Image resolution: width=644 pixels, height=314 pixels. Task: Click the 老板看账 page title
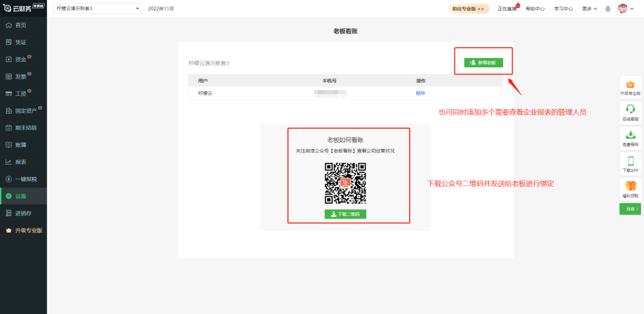(345, 31)
